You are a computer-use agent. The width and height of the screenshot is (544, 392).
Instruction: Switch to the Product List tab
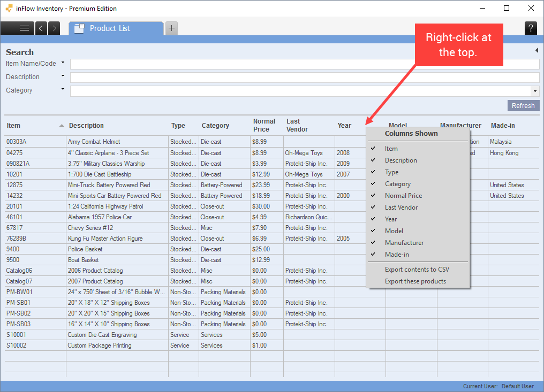click(x=116, y=28)
